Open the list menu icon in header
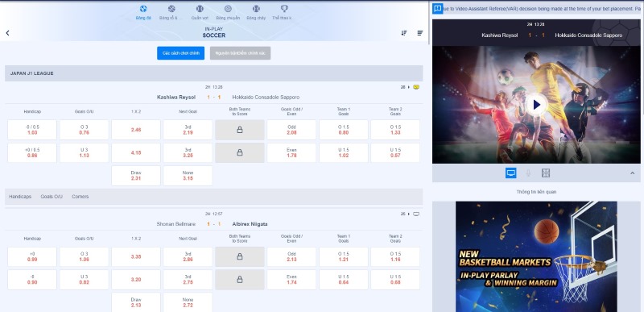This screenshot has height=312, width=644. coord(419,33)
